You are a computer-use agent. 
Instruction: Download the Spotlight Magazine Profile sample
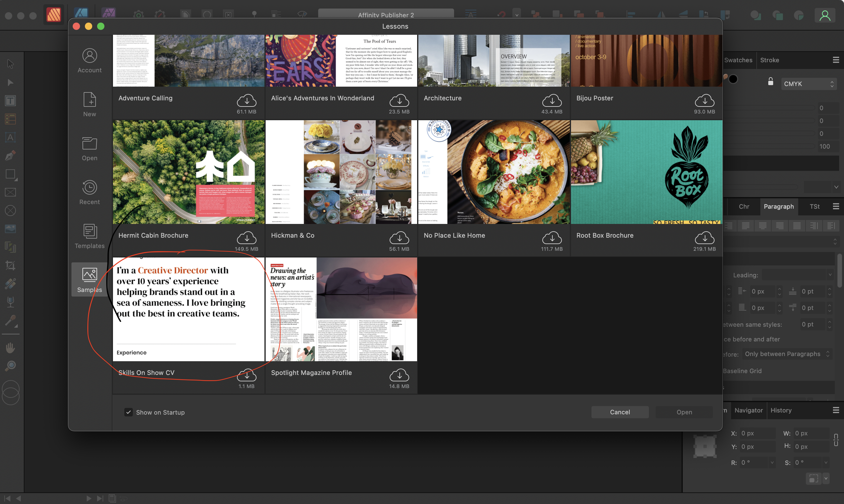tap(399, 375)
